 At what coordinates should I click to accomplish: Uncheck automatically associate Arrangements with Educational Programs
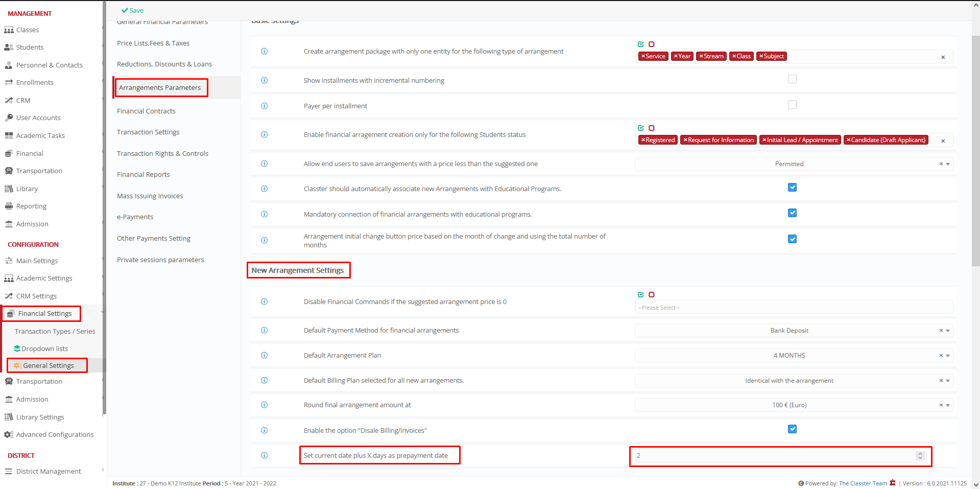pyautogui.click(x=792, y=188)
